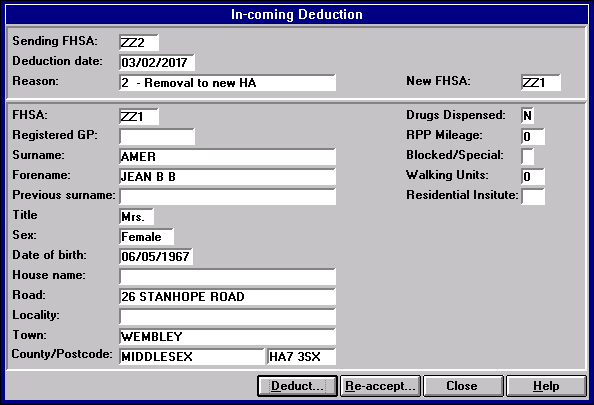
Task: Open the Re-accept... dialog button
Action: (x=380, y=386)
